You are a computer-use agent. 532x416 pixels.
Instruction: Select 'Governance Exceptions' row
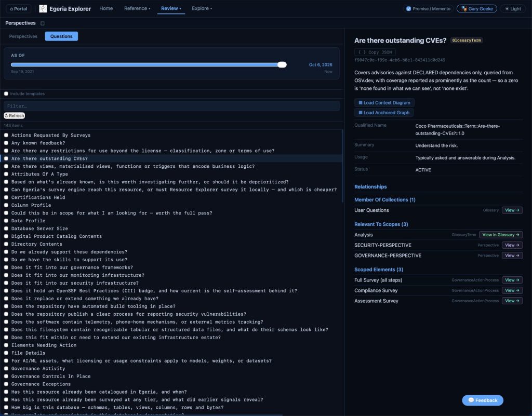coord(171,384)
